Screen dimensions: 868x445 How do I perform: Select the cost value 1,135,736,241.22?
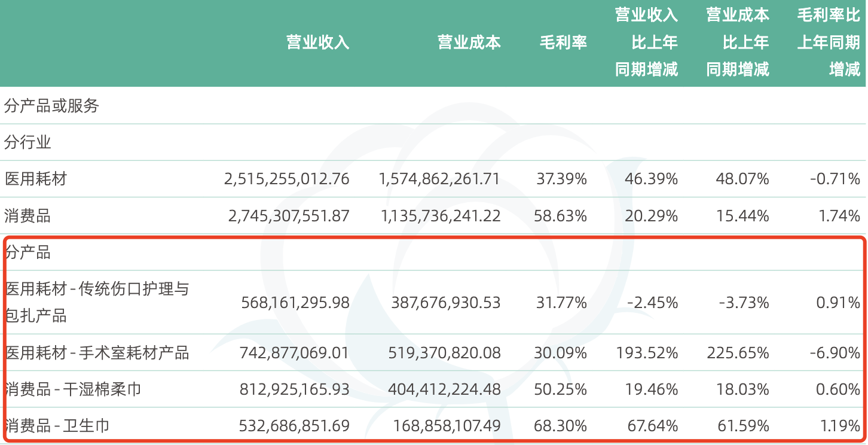point(440,216)
